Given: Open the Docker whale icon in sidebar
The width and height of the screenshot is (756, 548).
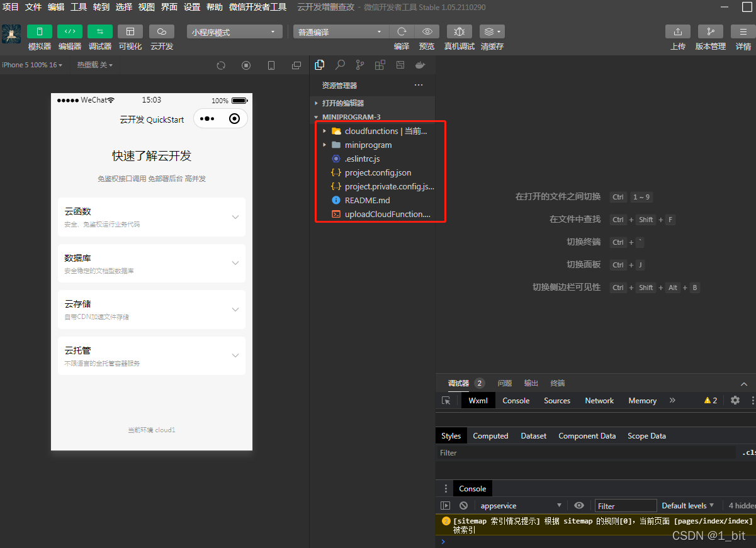Looking at the screenshot, I should (420, 65).
